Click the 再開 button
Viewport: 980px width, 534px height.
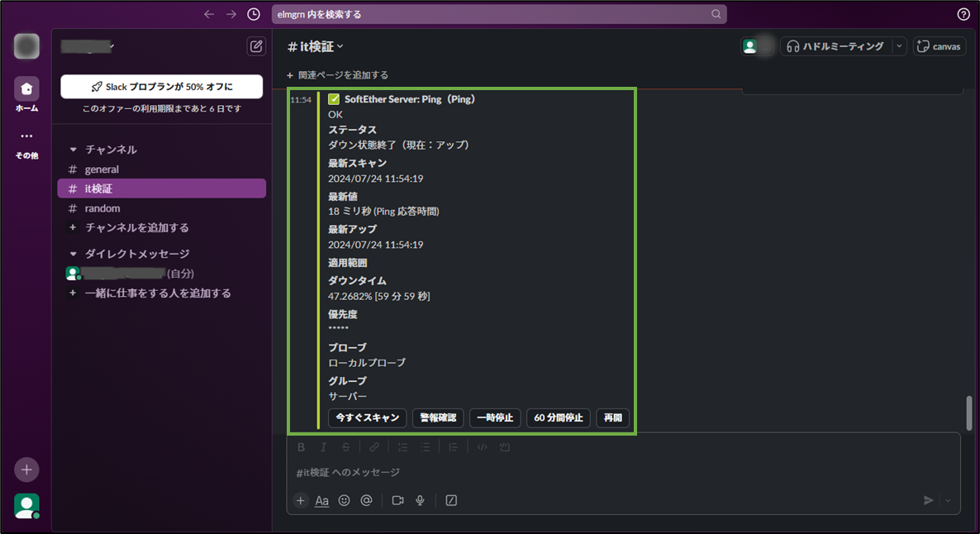[612, 417]
